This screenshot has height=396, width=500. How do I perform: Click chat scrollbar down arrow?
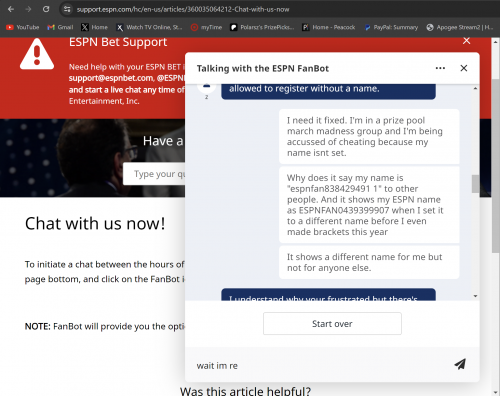click(x=475, y=296)
